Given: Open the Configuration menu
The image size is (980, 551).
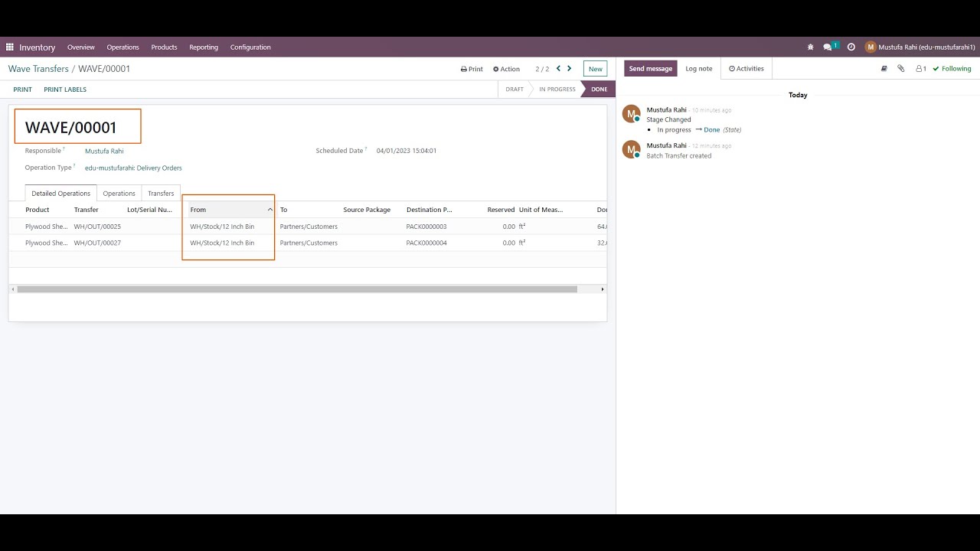Looking at the screenshot, I should click(250, 47).
